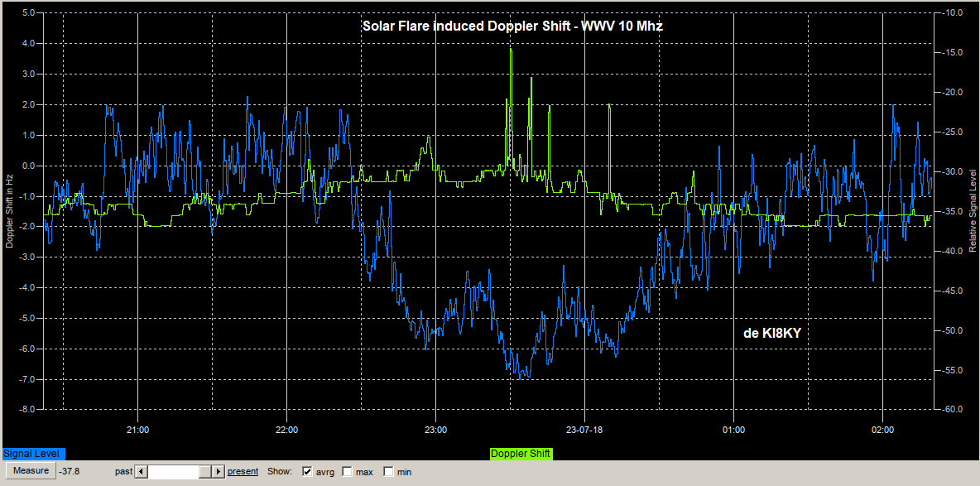Click the 21:00 time axis marker

[x=137, y=430]
